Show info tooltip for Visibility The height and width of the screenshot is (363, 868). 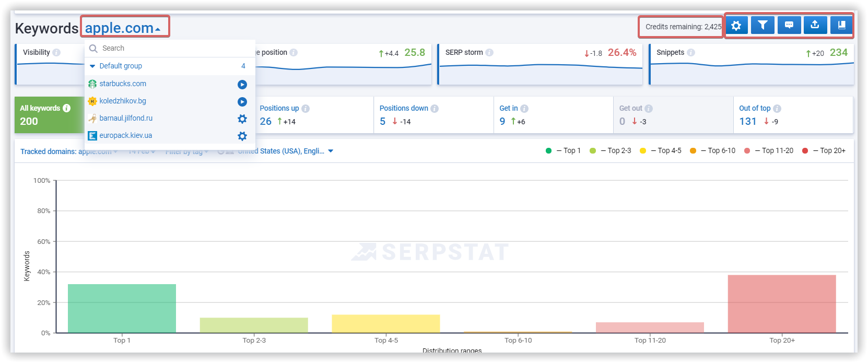click(x=56, y=52)
